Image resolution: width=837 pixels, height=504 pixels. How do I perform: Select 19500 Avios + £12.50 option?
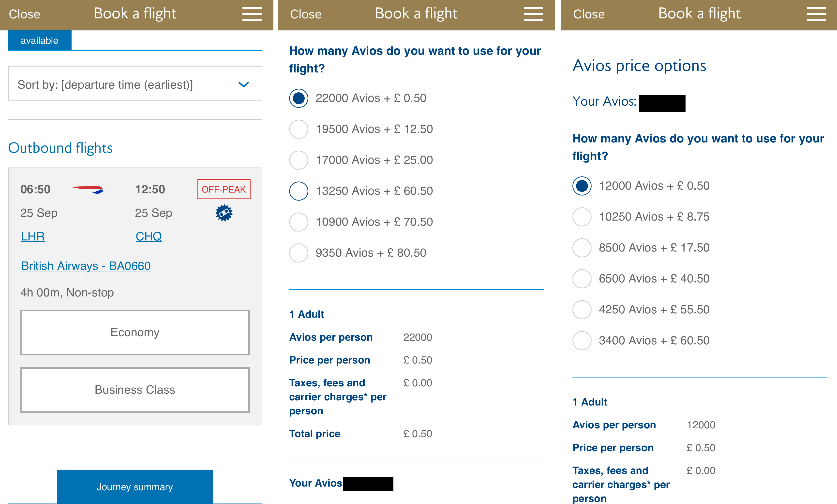299,129
